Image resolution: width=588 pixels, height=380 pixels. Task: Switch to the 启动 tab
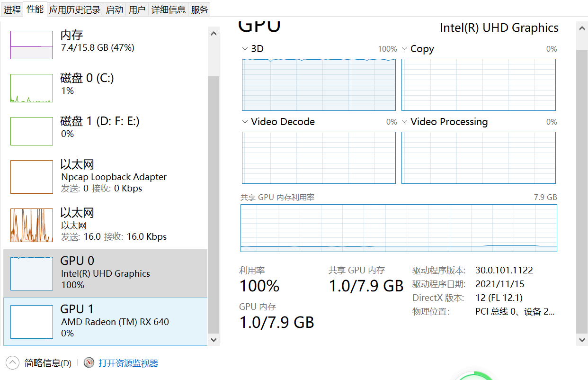[x=114, y=9]
